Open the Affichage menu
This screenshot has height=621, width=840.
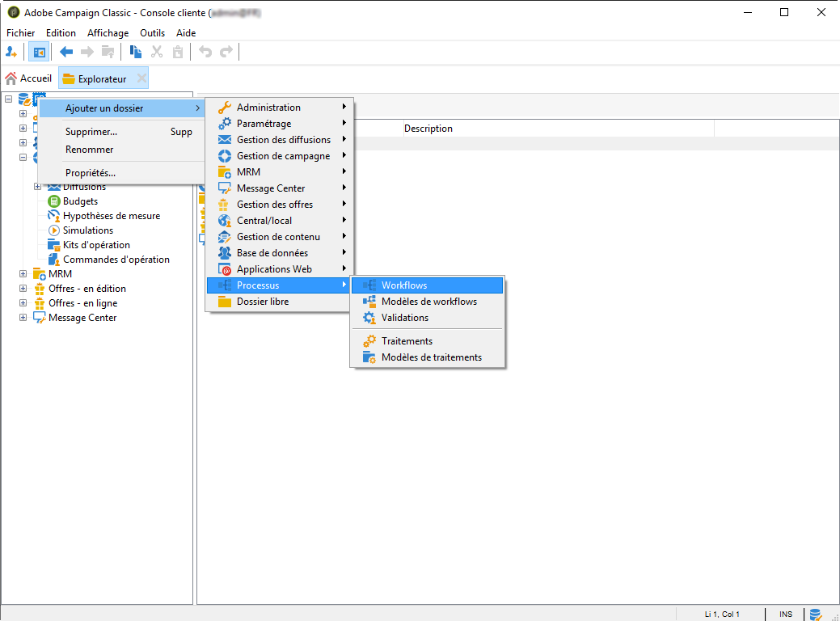[108, 33]
